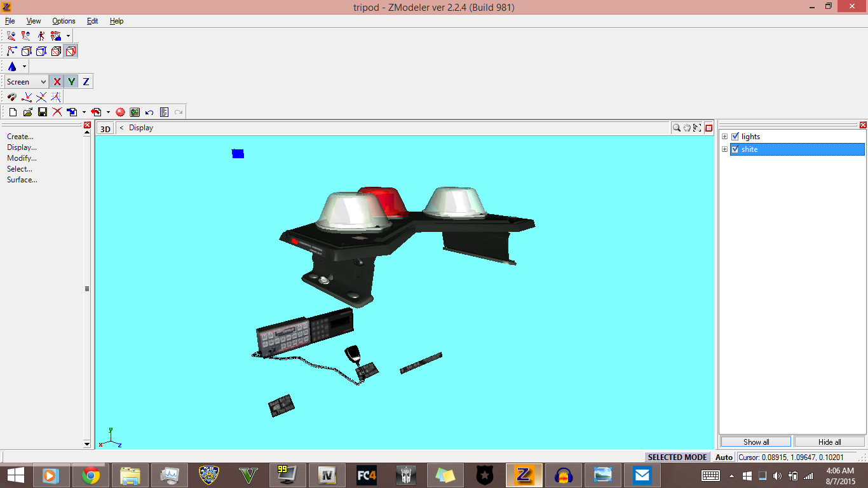868x488 pixels.
Task: Open the dropdown beside blue arrow page icon
Action: point(84,112)
